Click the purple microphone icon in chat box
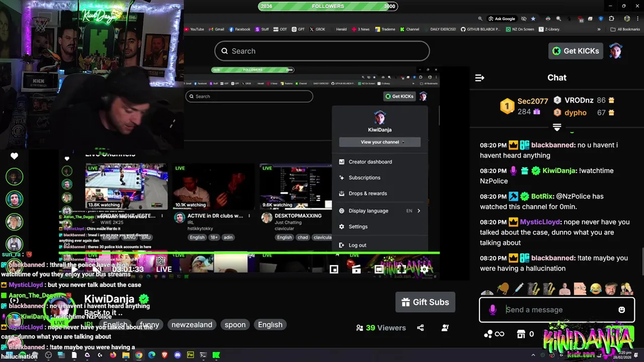This screenshot has width=644, height=362. 493,310
